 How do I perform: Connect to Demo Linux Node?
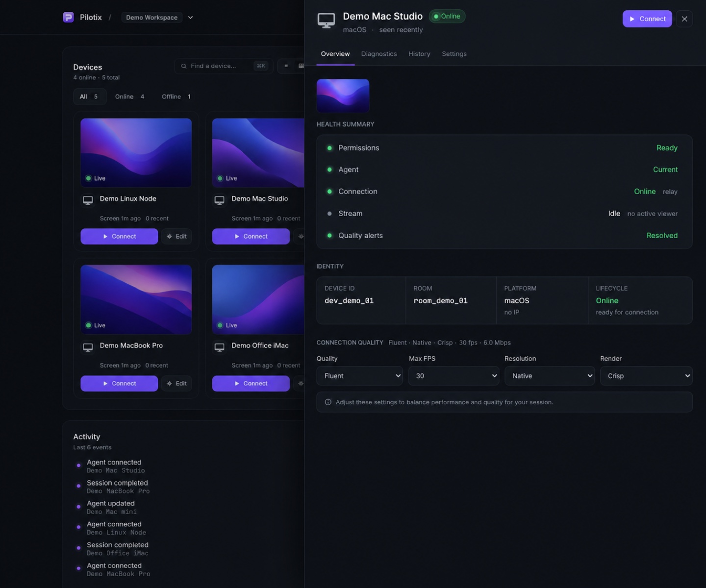point(119,236)
